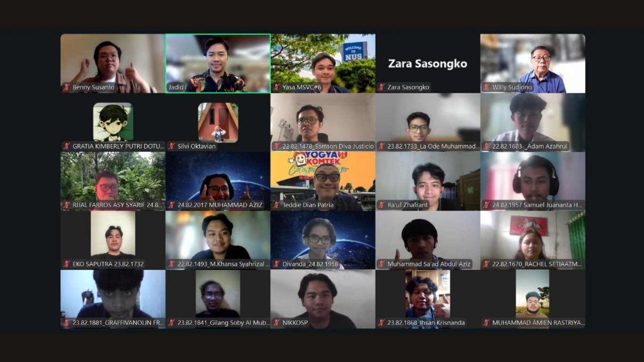This screenshot has height=362, width=644.
Task: Click muted mic icon beside NIKKOSP
Action: 277,323
